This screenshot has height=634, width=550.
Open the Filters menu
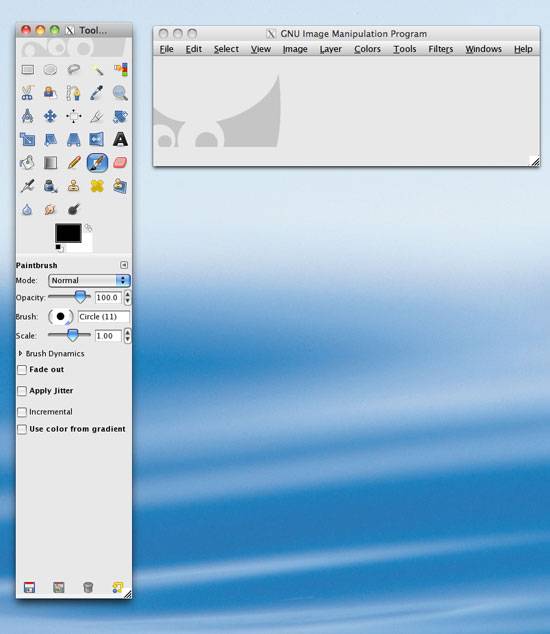click(x=441, y=49)
